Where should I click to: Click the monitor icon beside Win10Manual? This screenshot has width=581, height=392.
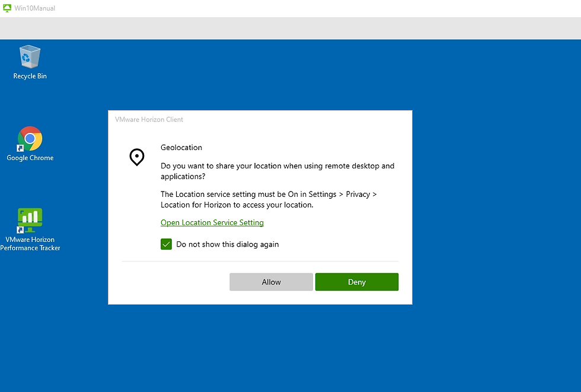8,8
